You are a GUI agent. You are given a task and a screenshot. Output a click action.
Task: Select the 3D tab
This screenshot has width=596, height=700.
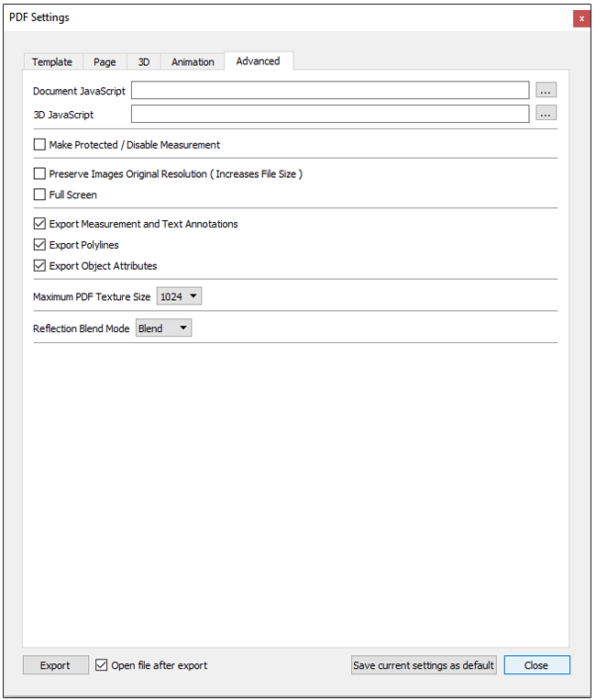click(144, 62)
